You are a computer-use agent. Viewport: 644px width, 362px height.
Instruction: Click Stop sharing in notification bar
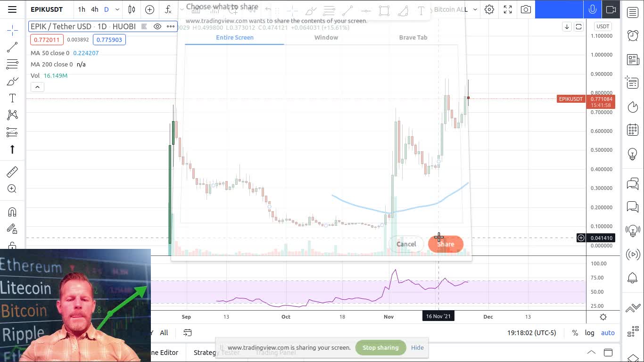[380, 348]
